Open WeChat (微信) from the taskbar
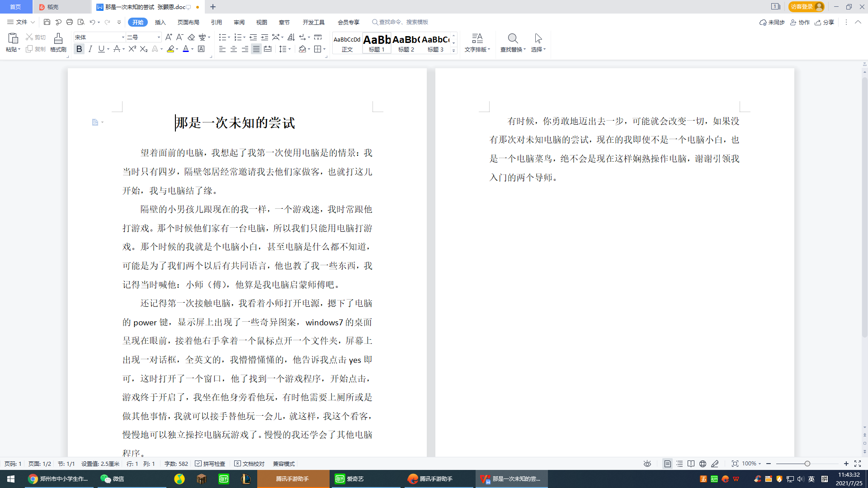The image size is (868, 488). point(112,479)
